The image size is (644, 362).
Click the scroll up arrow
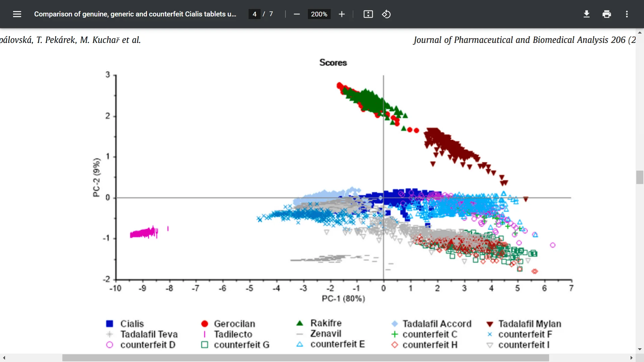(x=640, y=33)
